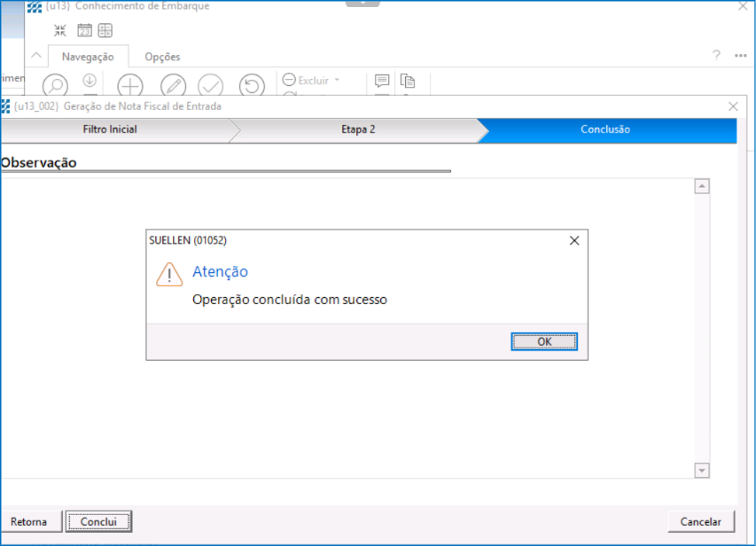Click the pencil edit icon

(173, 85)
